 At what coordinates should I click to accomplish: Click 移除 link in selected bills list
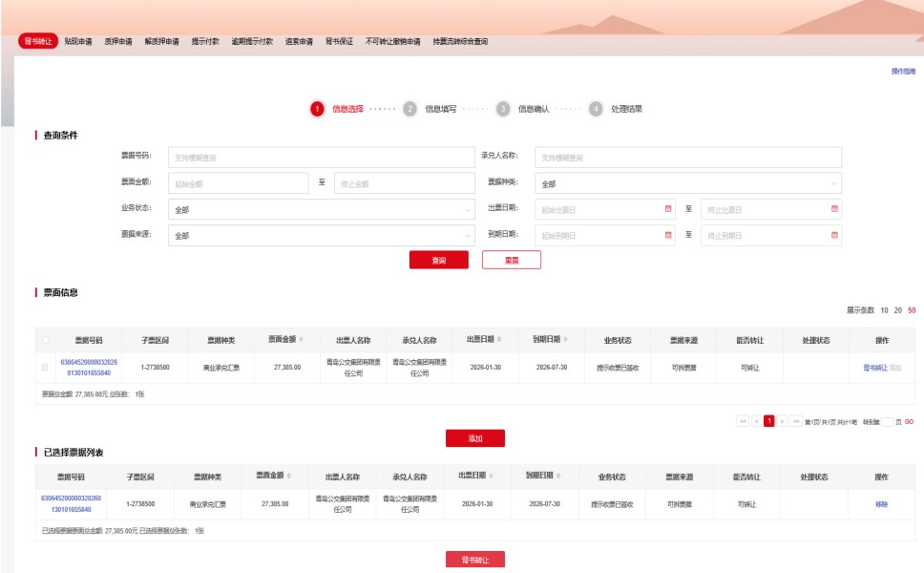coord(881,504)
